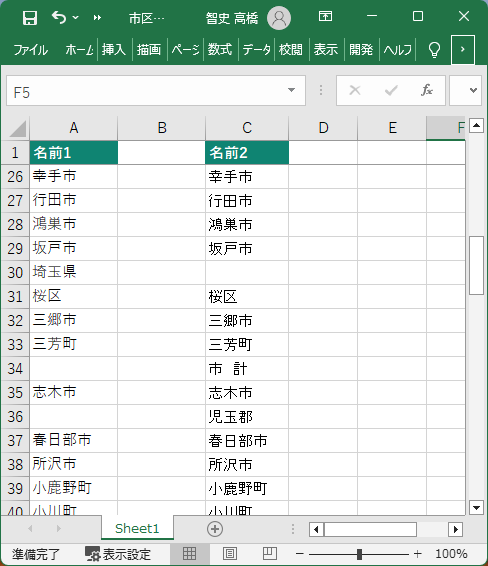This screenshot has width=488, height=566.
Task: Open the Undo history dropdown arrow
Action: (75, 17)
